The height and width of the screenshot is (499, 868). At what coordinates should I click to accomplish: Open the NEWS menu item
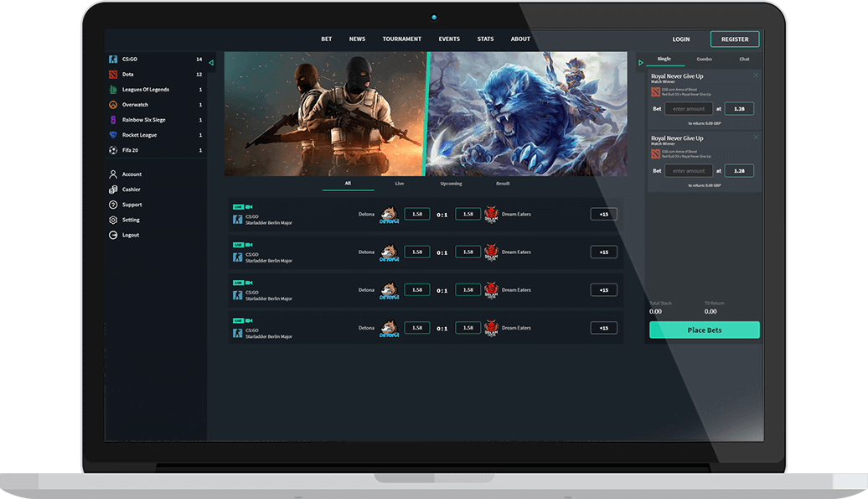(357, 39)
